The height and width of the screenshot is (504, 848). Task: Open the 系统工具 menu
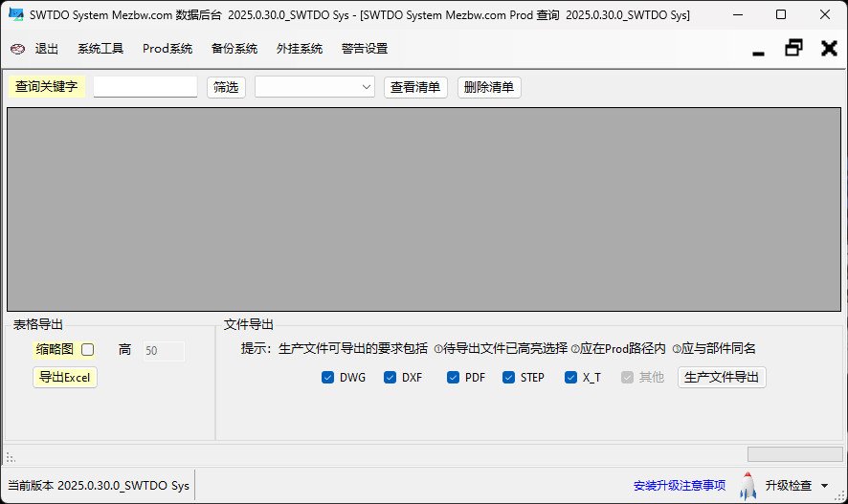point(100,49)
